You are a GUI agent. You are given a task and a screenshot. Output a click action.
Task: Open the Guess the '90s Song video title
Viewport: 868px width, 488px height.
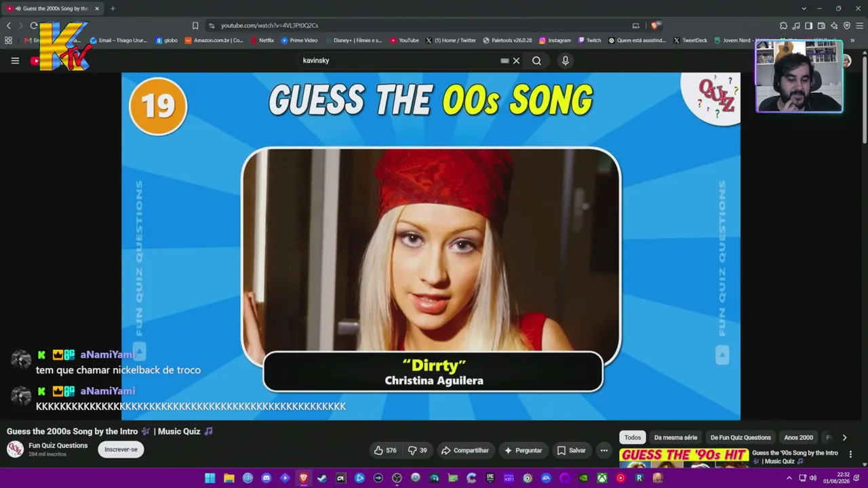[795, 457]
